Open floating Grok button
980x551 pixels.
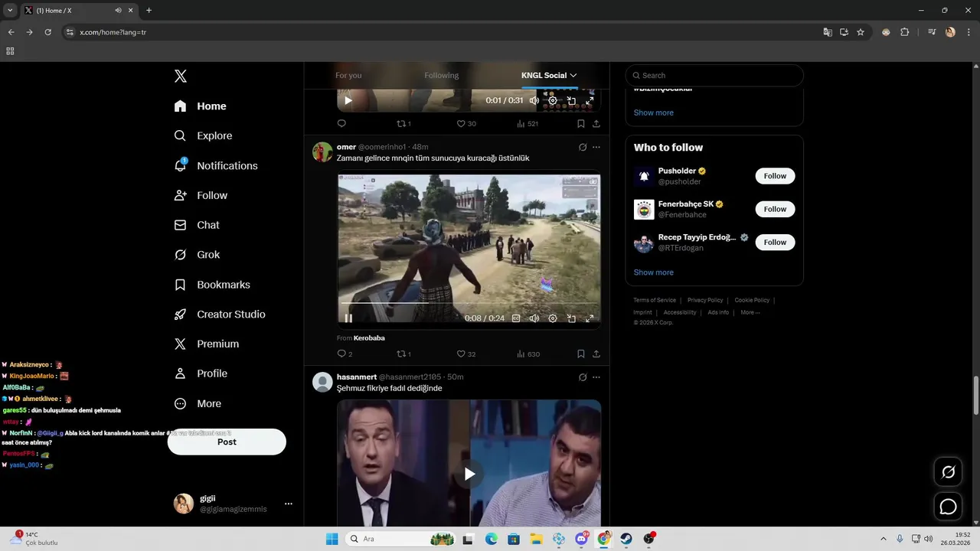tap(948, 472)
